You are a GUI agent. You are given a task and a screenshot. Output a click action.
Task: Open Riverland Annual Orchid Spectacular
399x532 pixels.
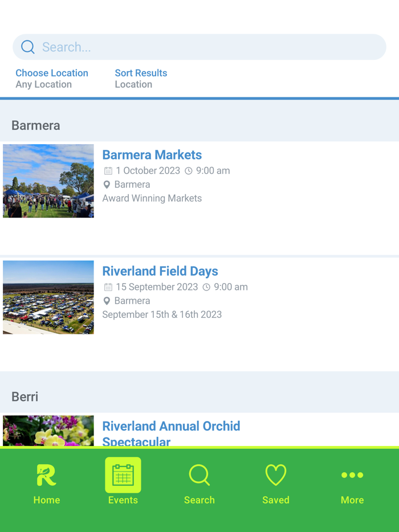point(171,426)
